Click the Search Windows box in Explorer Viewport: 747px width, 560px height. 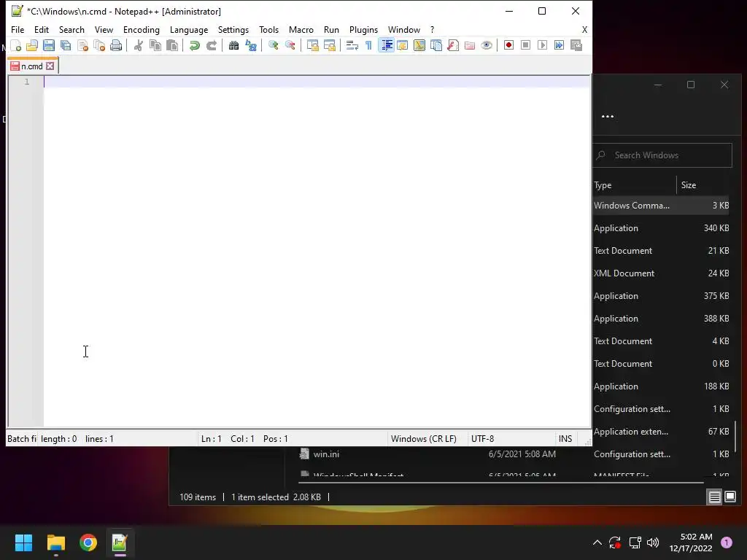tap(662, 155)
